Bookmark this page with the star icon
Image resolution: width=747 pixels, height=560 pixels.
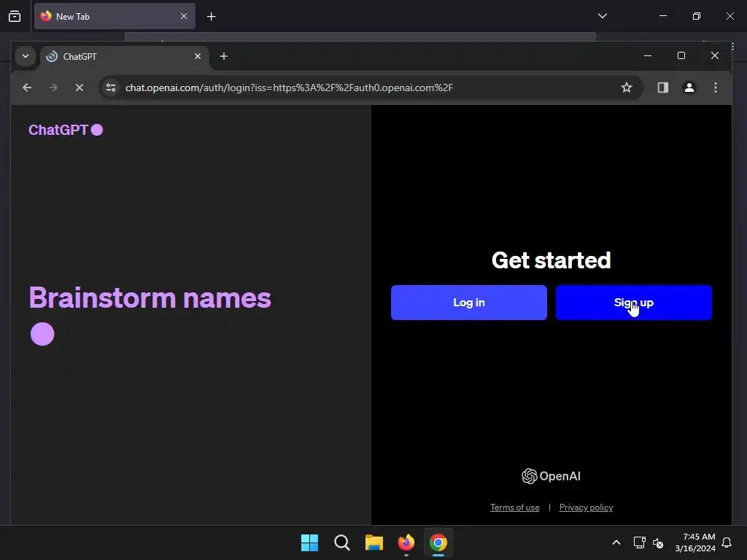627,87
